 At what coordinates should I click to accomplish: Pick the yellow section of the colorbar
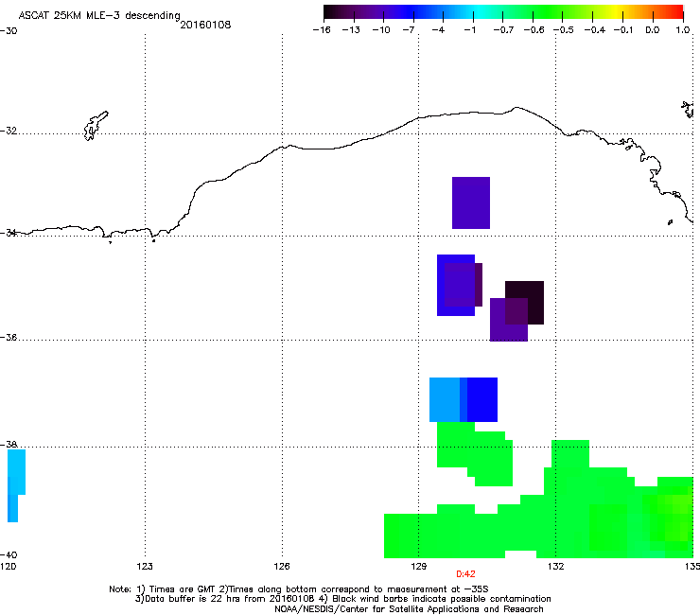pos(616,11)
